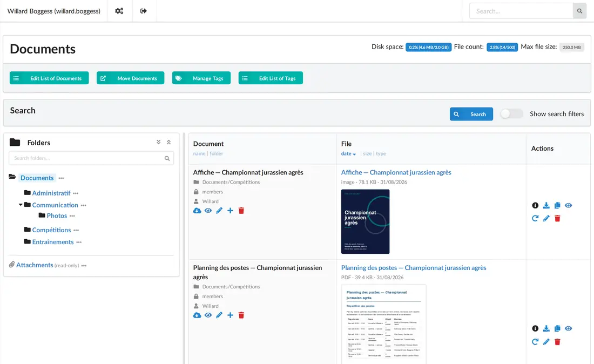Sort documents by name
The image size is (594, 364).
pyautogui.click(x=199, y=154)
